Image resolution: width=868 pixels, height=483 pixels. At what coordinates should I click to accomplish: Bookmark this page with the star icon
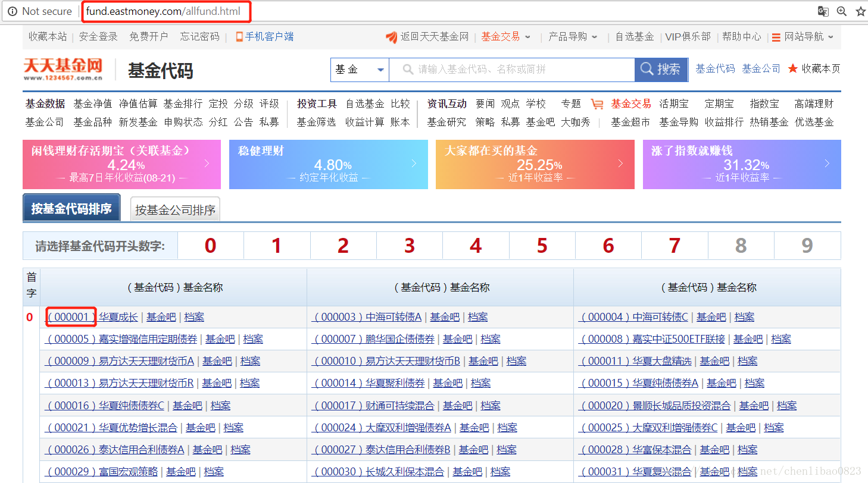[x=861, y=11]
